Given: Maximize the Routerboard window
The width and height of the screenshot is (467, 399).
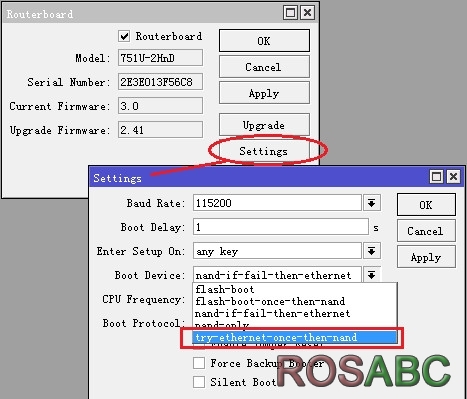Looking at the screenshot, I should 291,13.
